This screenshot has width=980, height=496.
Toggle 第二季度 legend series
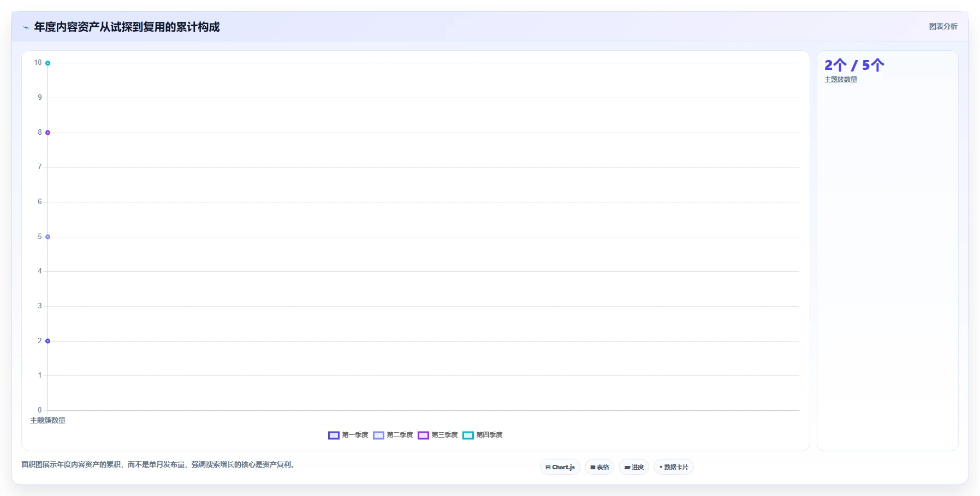pyautogui.click(x=393, y=435)
